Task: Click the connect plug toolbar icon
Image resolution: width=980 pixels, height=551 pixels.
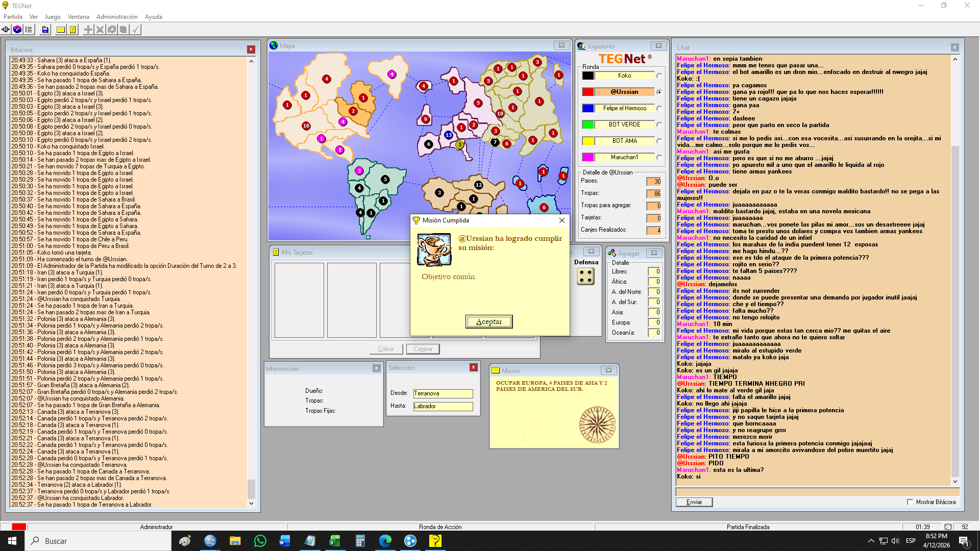Action: tap(6, 30)
